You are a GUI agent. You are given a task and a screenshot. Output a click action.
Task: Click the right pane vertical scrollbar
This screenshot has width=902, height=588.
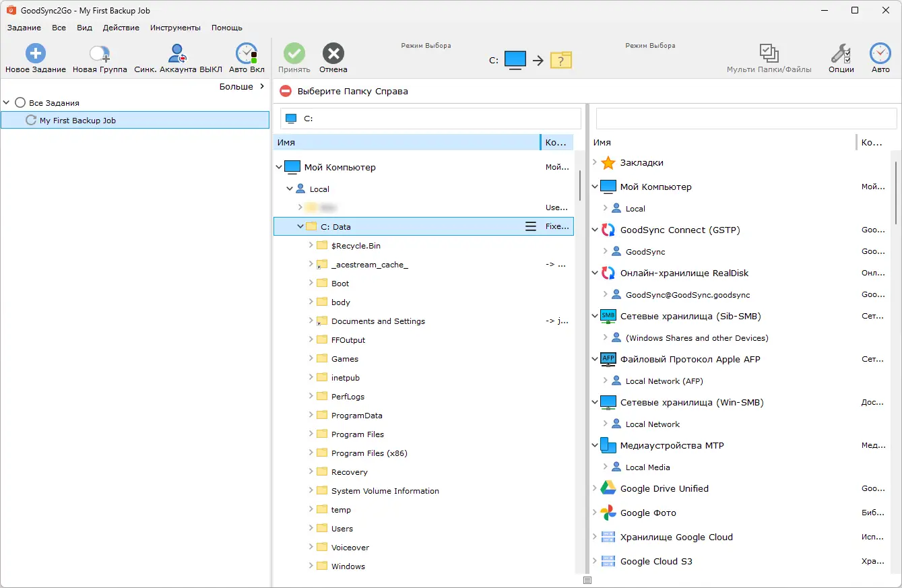click(895, 193)
